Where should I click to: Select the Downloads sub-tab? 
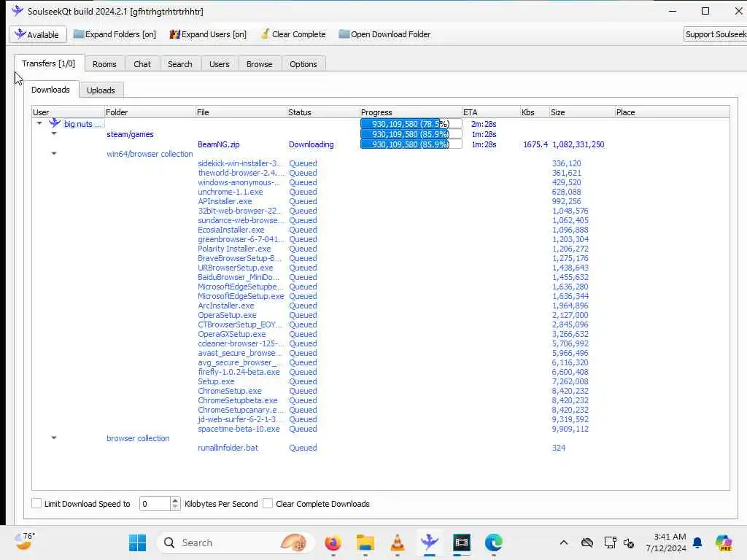click(x=50, y=90)
